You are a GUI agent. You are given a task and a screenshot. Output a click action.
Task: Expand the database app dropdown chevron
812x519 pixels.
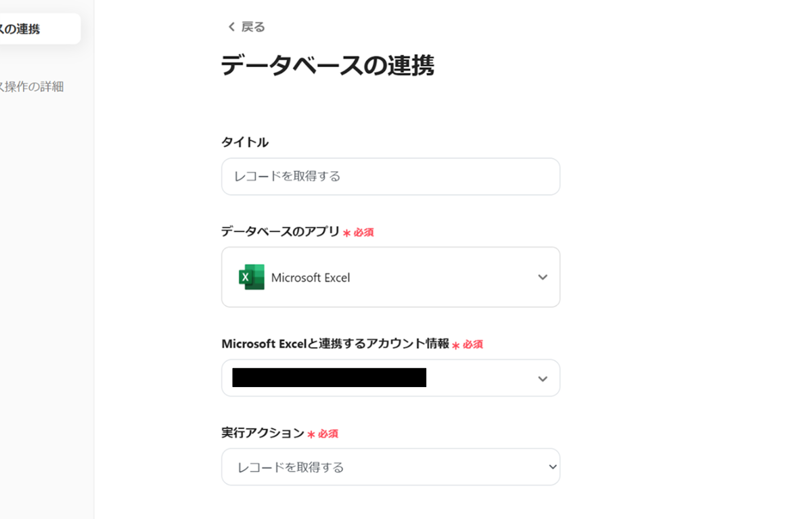tap(543, 277)
